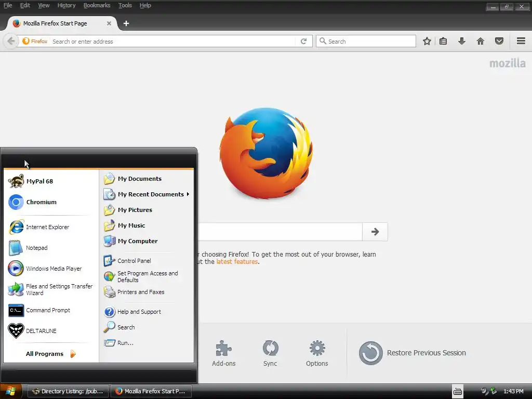Open Command Prompt from Start menu
This screenshot has width=532, height=399.
tap(50, 310)
